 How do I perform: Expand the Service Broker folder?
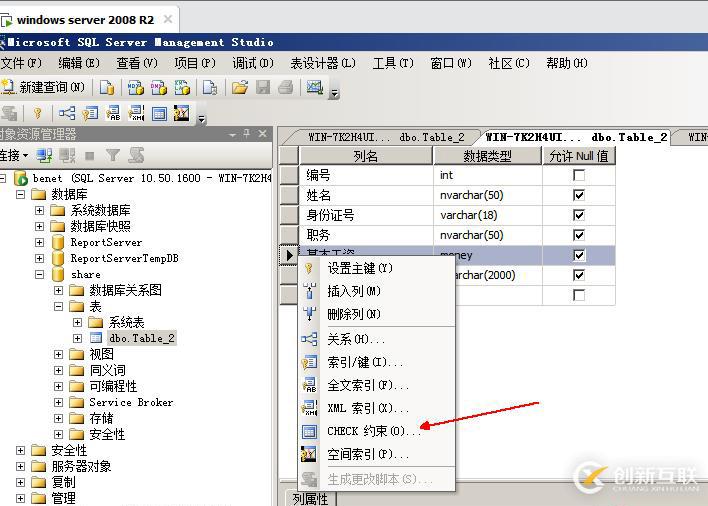58,402
